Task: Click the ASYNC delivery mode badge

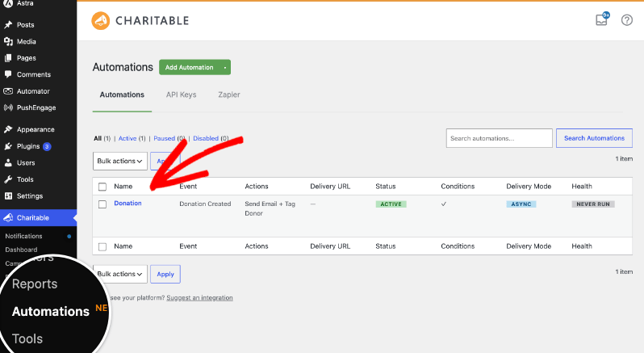Action: click(521, 204)
